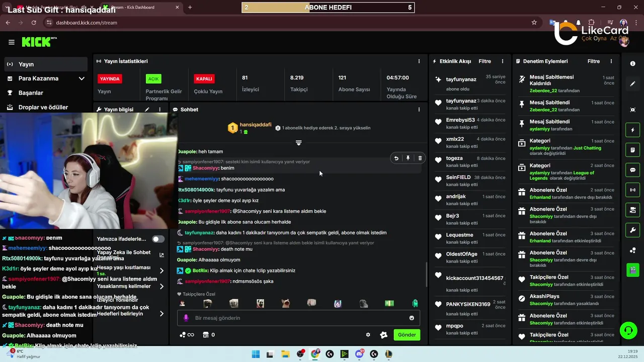Click the document notes icon in the right toolbar

[x=632, y=150]
